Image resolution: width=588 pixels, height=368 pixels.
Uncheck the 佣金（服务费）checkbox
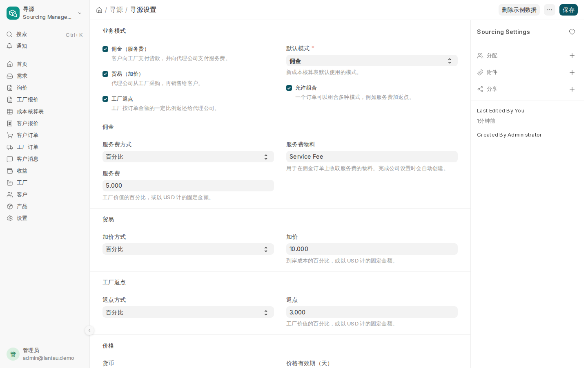click(x=105, y=49)
